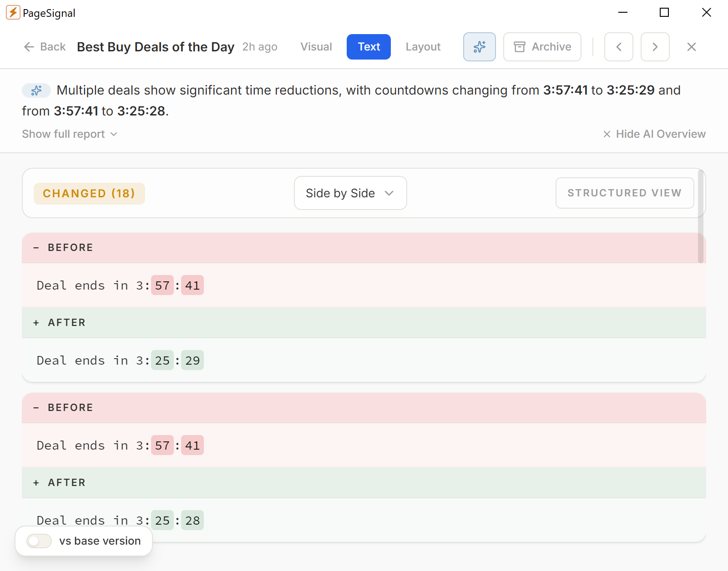Image resolution: width=728 pixels, height=571 pixels.
Task: Click the diff list vertical scrollbar
Action: pos(701,216)
